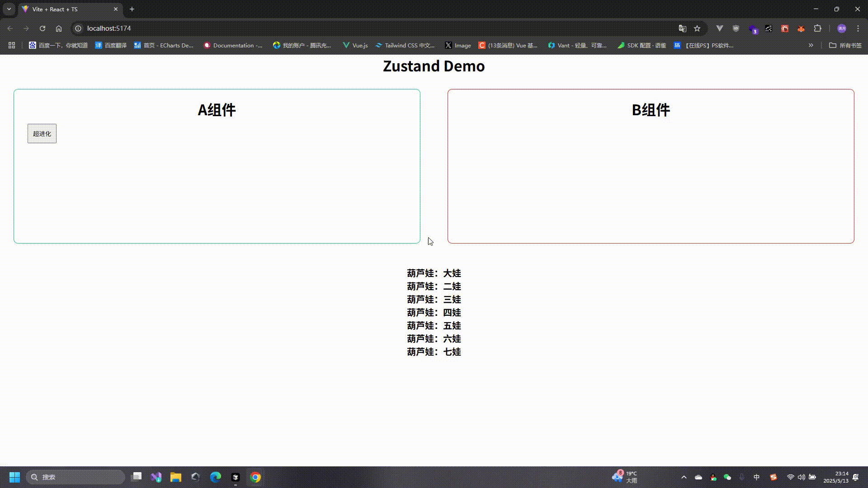The height and width of the screenshot is (488, 868).
Task: Open a new browser tab
Action: click(x=132, y=9)
